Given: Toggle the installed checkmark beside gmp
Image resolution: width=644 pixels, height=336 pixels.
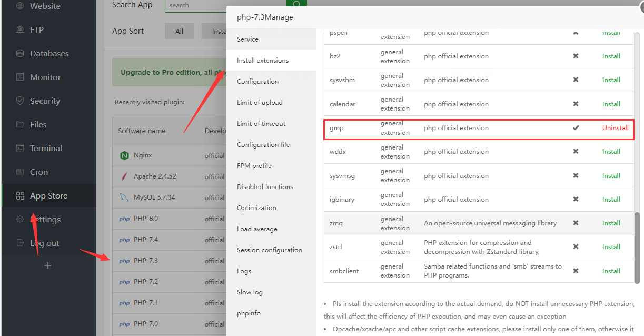Looking at the screenshot, I should coord(576,127).
